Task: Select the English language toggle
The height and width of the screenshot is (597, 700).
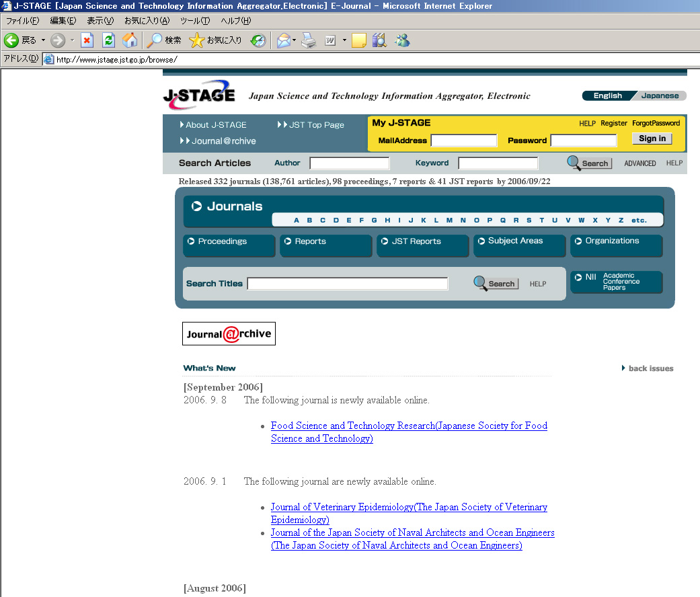Action: point(607,95)
